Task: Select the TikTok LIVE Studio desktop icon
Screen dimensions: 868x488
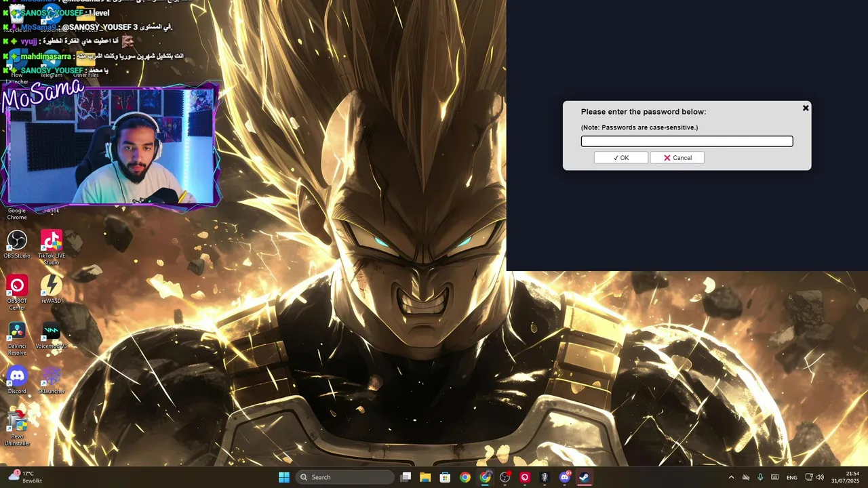Action: (x=52, y=247)
